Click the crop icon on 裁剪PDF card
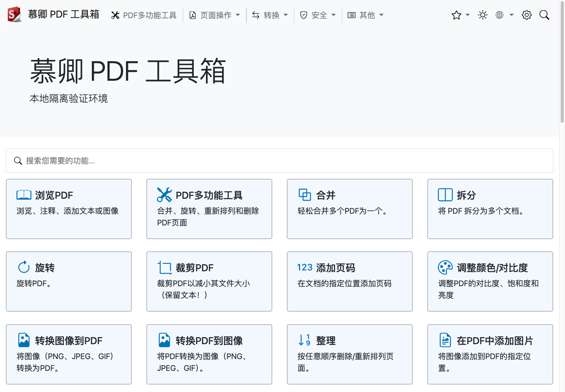The width and height of the screenshot is (565, 392). (164, 268)
